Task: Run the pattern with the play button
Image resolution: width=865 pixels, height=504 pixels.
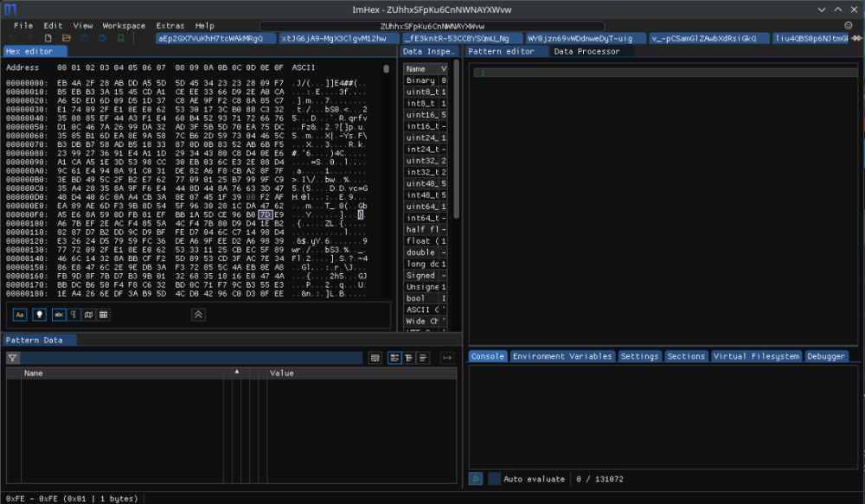Action: click(x=476, y=478)
